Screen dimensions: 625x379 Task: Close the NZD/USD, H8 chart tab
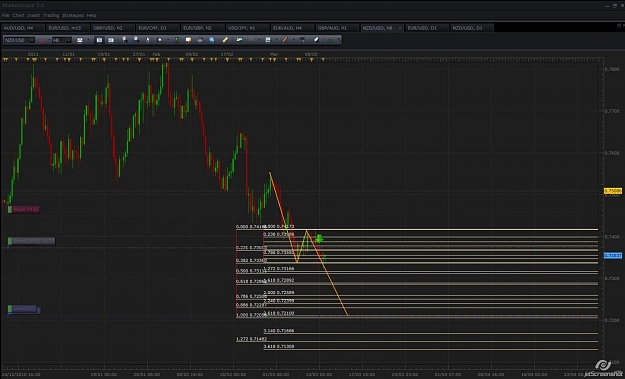point(400,28)
